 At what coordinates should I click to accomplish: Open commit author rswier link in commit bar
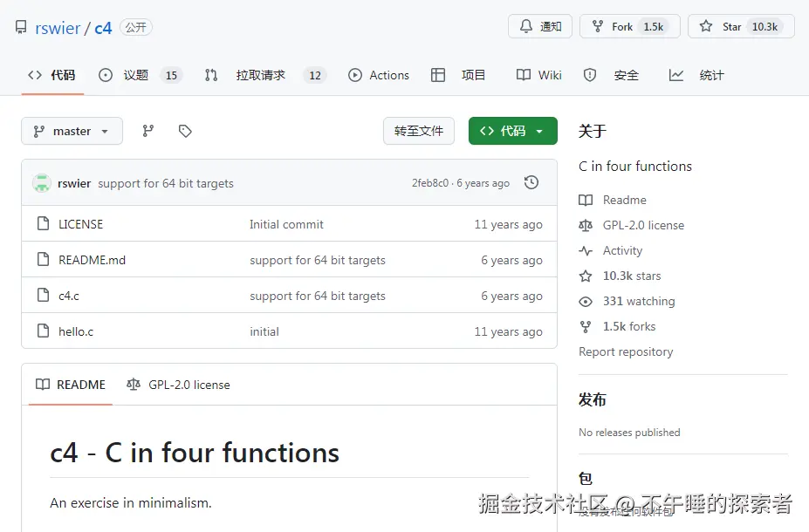[74, 183]
